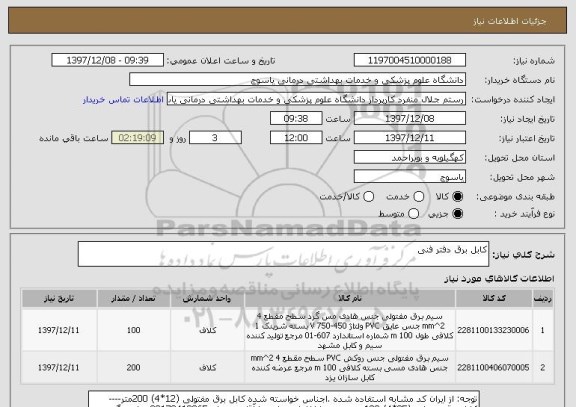Click the نام کالا column header
Viewport: 576px width, 407px height.
point(350,298)
